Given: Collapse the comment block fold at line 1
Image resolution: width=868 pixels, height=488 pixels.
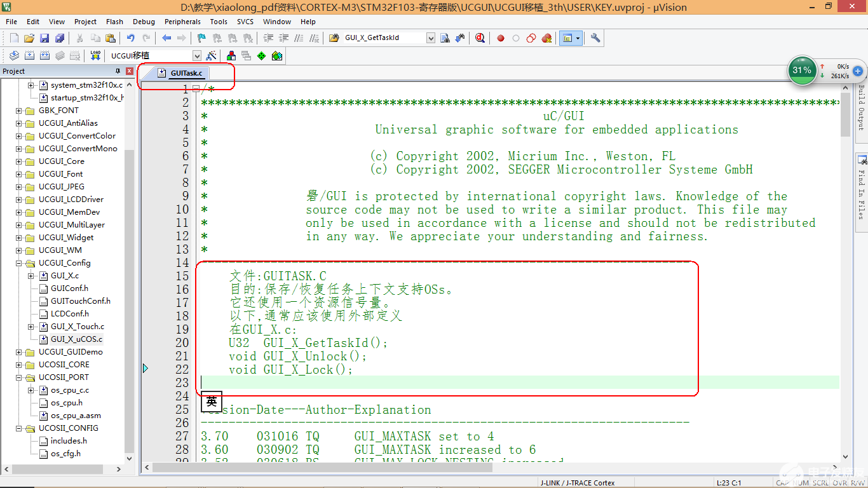Looking at the screenshot, I should click(196, 90).
